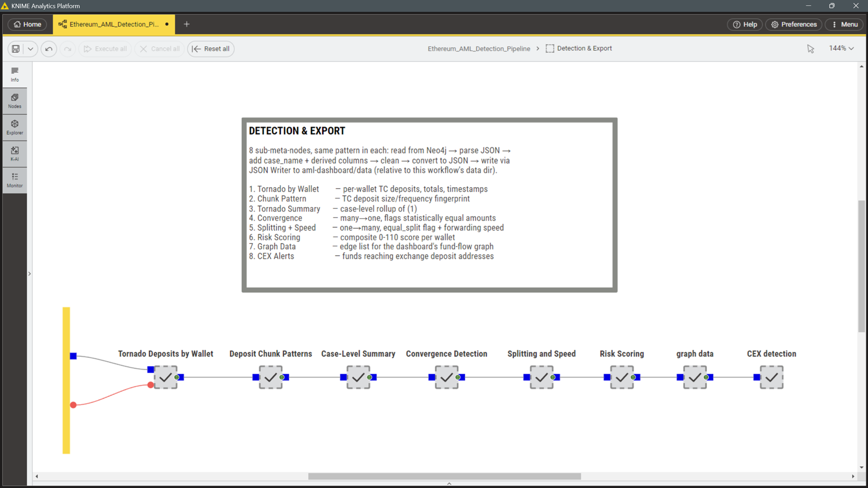Click the horizontal canvas scrollbar thumb
The image size is (868, 488).
coord(444,476)
